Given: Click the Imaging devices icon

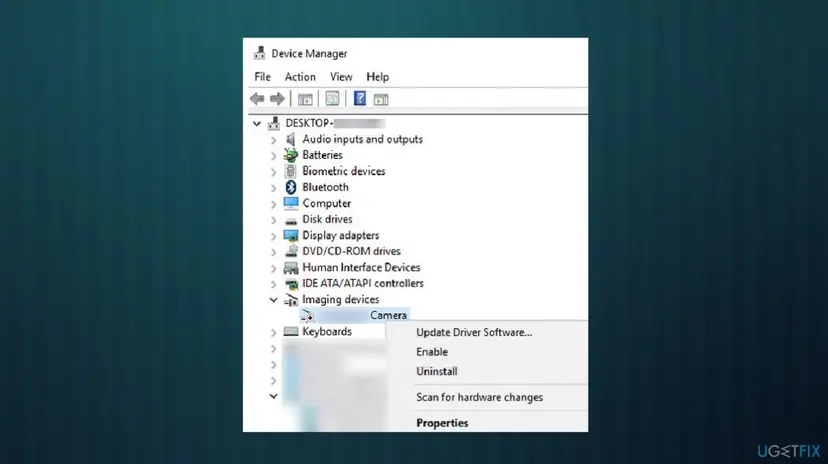Looking at the screenshot, I should click(x=290, y=299).
